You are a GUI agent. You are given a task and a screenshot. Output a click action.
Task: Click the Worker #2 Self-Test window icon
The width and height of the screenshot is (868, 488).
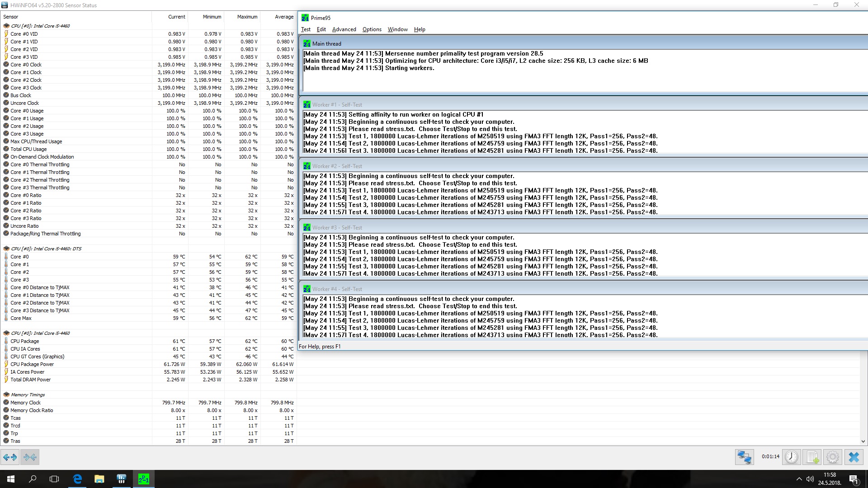tap(307, 166)
